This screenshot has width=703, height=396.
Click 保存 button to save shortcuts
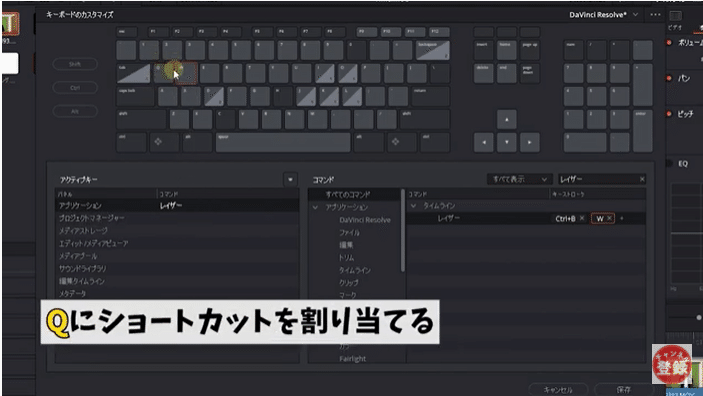tap(624, 390)
